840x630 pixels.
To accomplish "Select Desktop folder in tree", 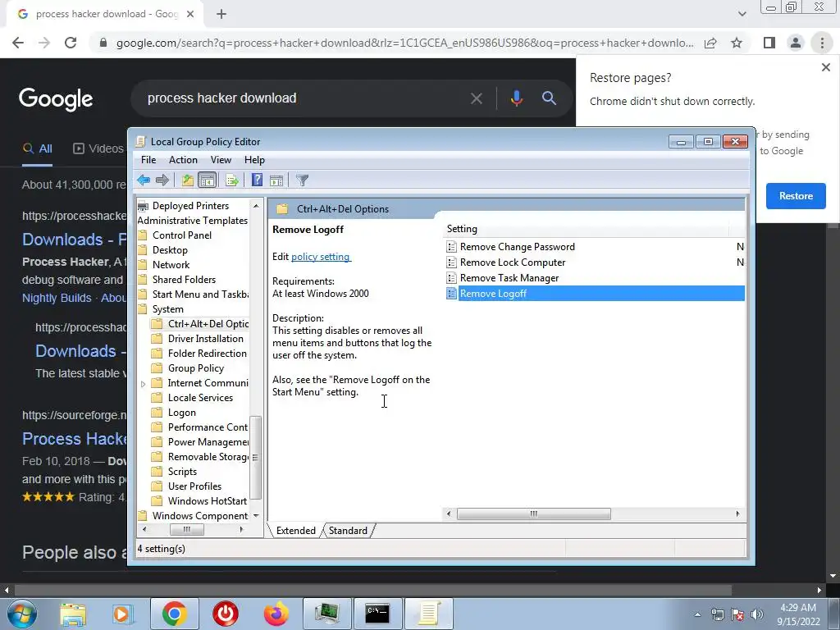I will tap(170, 250).
